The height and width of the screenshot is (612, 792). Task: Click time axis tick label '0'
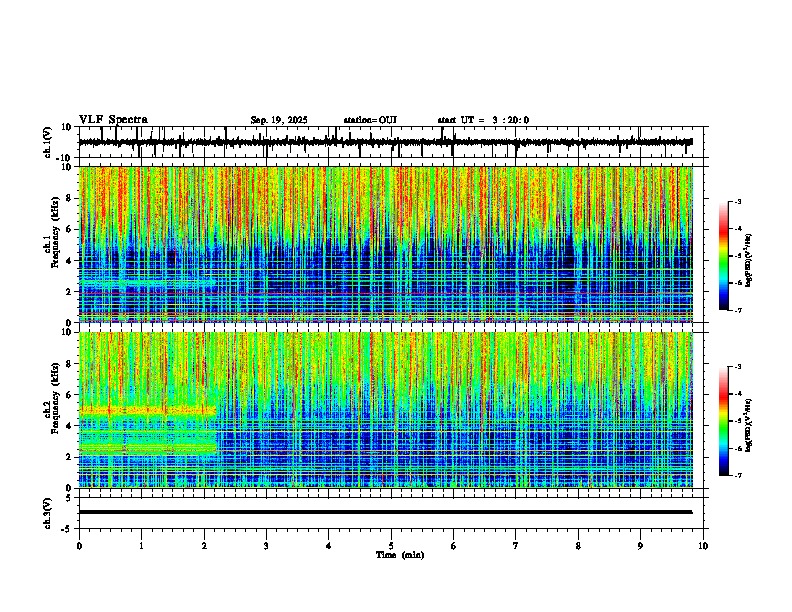79,546
